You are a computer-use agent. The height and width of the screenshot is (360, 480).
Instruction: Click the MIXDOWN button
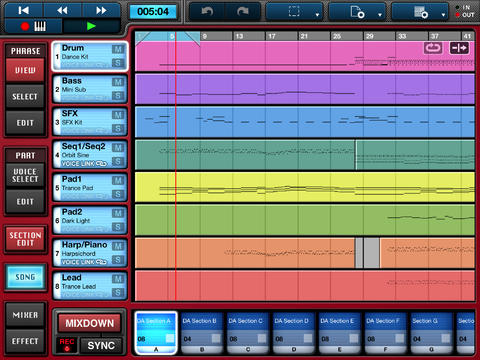coord(89,323)
